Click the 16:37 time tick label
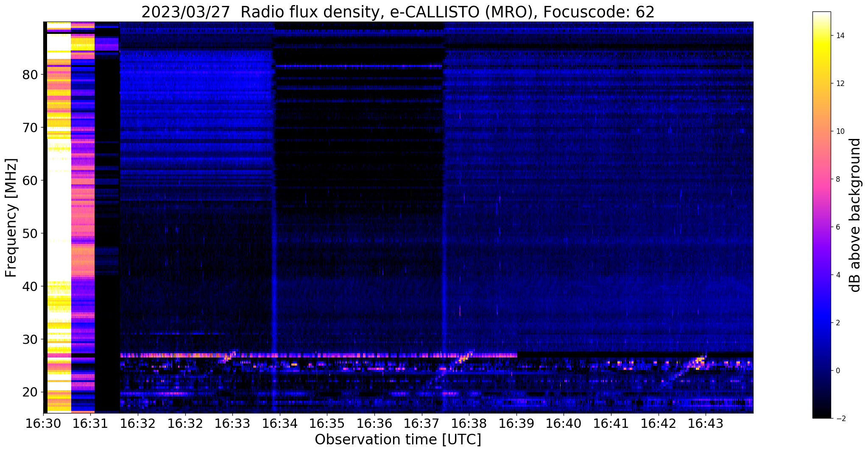The width and height of the screenshot is (868, 452). (421, 423)
